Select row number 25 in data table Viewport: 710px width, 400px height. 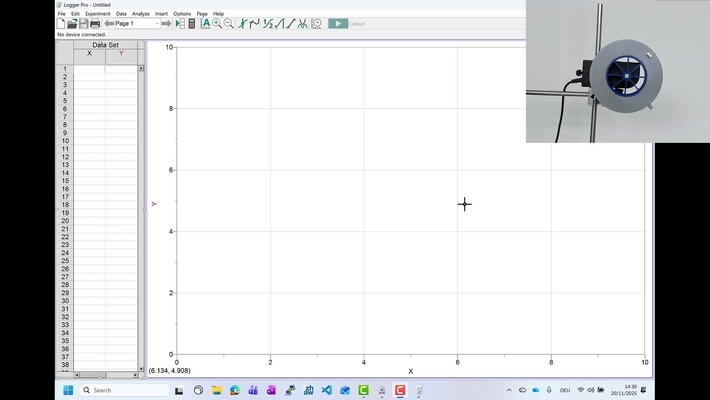[65, 261]
